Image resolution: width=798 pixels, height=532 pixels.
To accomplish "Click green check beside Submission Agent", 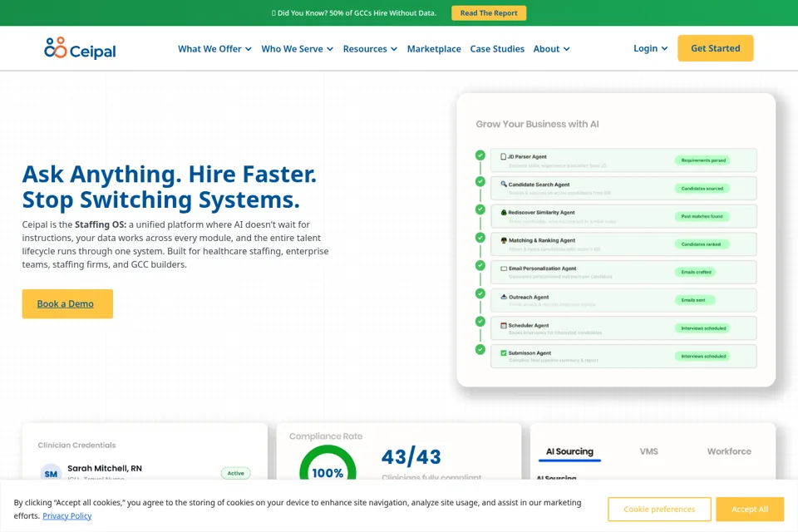I will tap(480, 349).
